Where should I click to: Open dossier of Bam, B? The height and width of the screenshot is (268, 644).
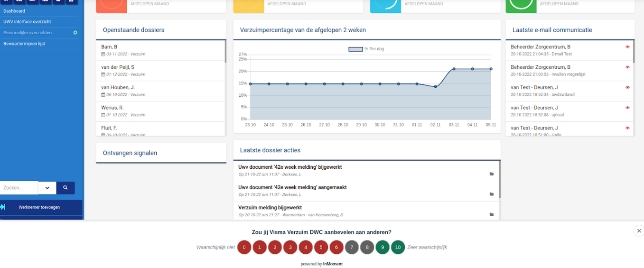tap(160, 50)
